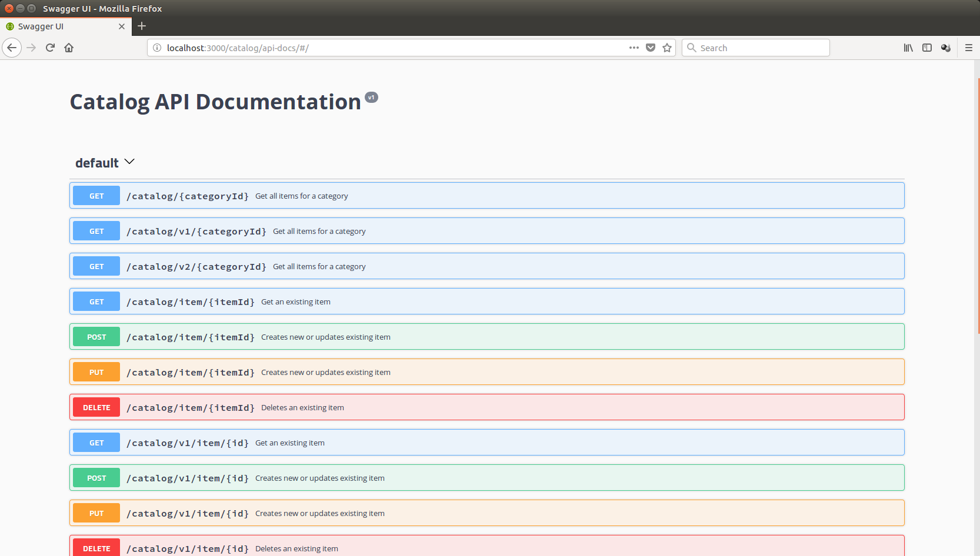Expand PUT /catalog/v1/item/{id} operation

pyautogui.click(x=487, y=513)
